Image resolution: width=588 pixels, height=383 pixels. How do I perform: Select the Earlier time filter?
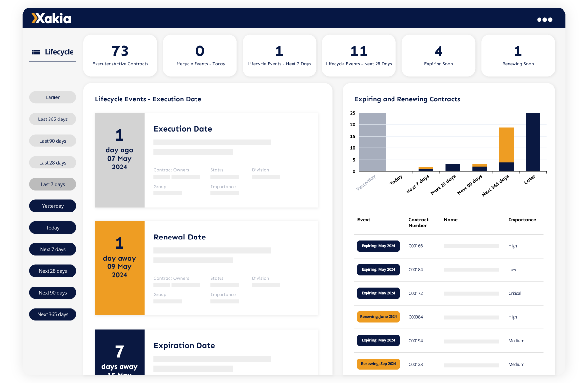[53, 97]
